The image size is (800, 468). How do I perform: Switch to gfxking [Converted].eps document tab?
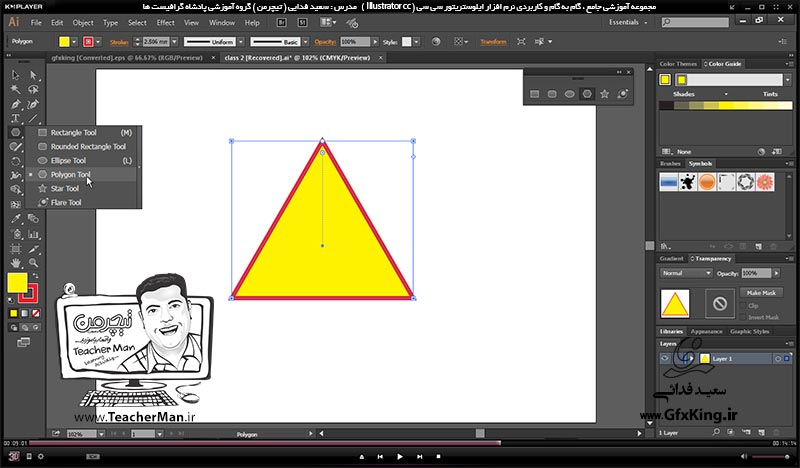[x=127, y=58]
